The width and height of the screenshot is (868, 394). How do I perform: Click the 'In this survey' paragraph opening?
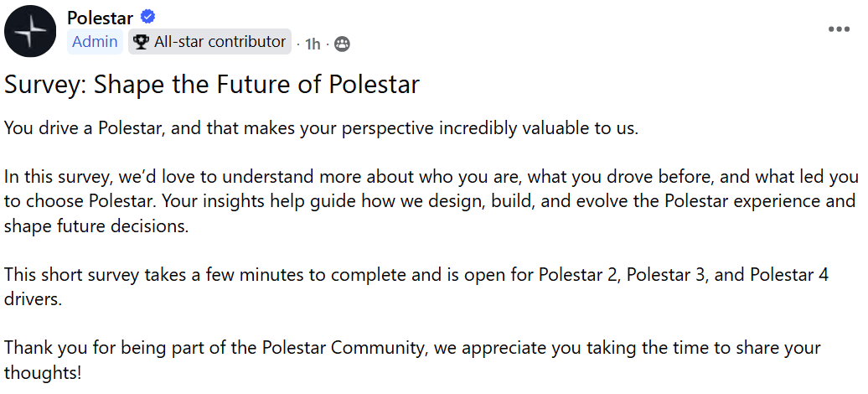pyautogui.click(x=55, y=178)
